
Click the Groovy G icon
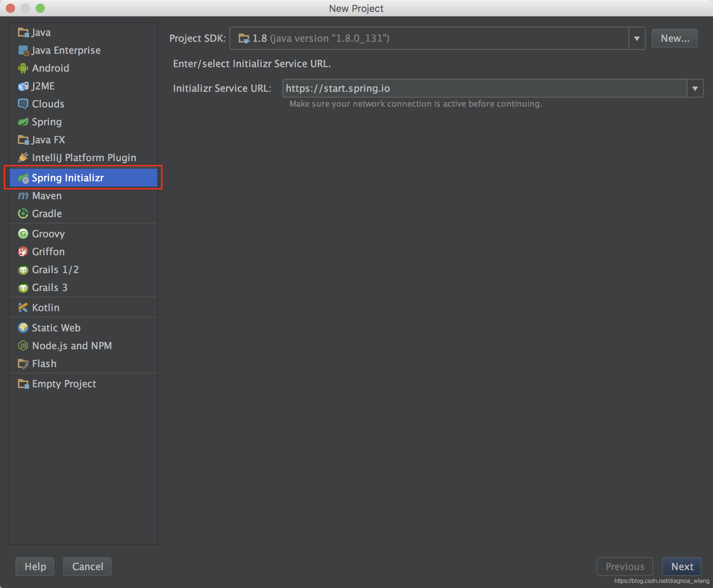pos(23,234)
